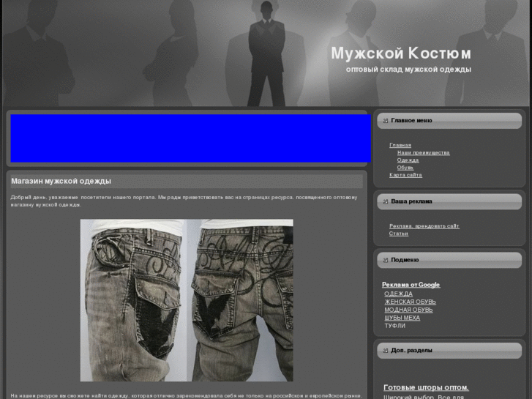Click the Мужской Костюм site title
Screen dimensions: 532x399
point(401,53)
